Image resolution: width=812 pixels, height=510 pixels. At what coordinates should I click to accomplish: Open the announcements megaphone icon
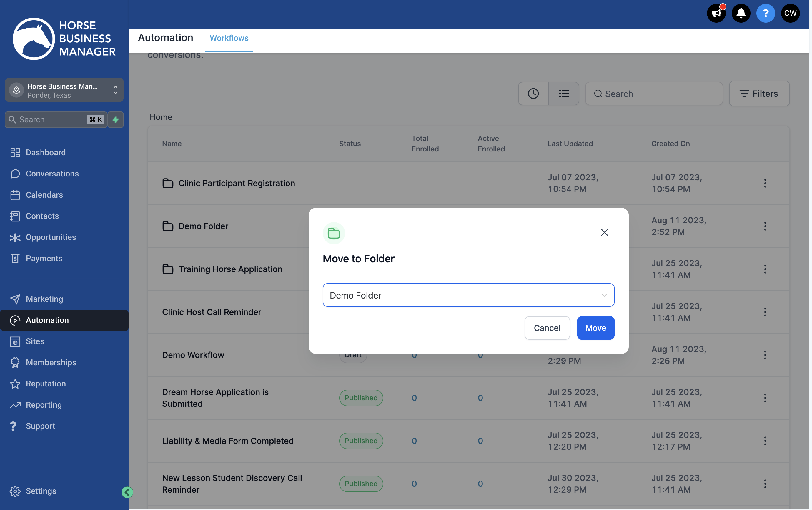coord(716,13)
